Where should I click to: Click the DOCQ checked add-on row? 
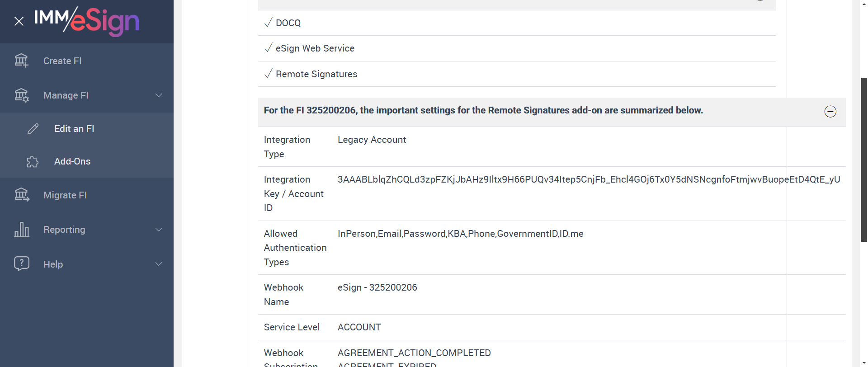pos(288,23)
